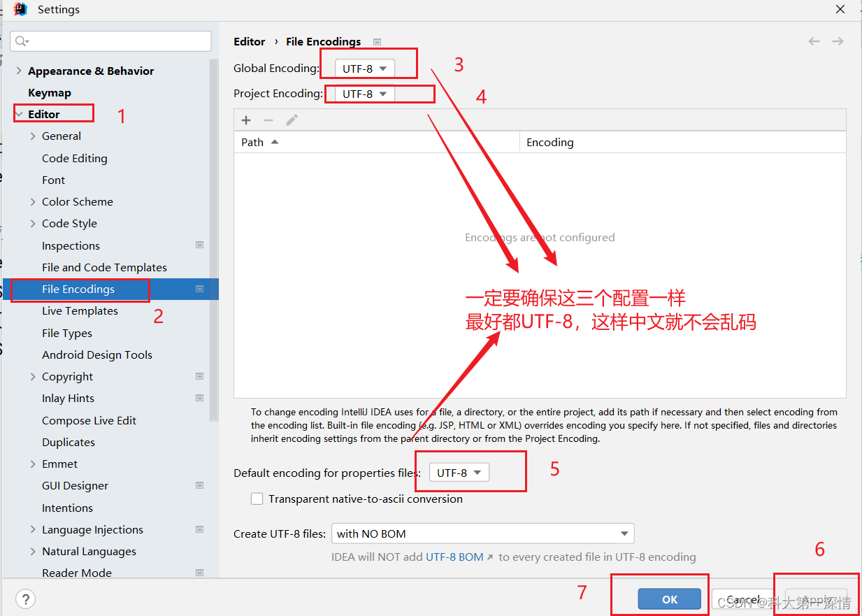The height and width of the screenshot is (616, 862).
Task: Click the sort arrow on the Path column
Action: [x=275, y=142]
